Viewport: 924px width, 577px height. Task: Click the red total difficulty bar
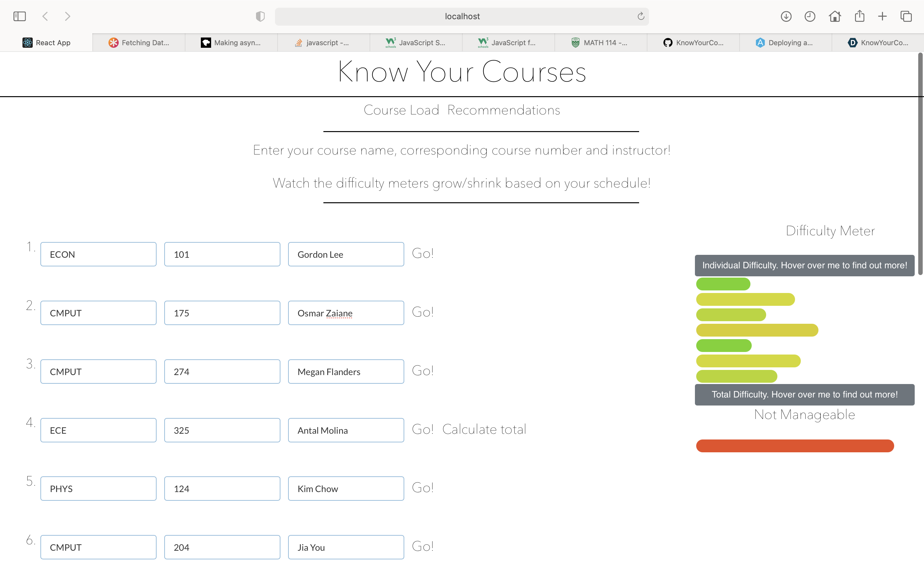point(795,446)
